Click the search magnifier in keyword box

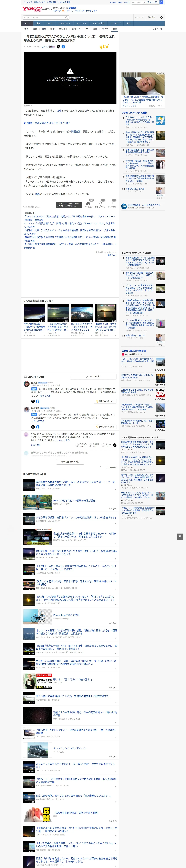[x=66, y=17]
